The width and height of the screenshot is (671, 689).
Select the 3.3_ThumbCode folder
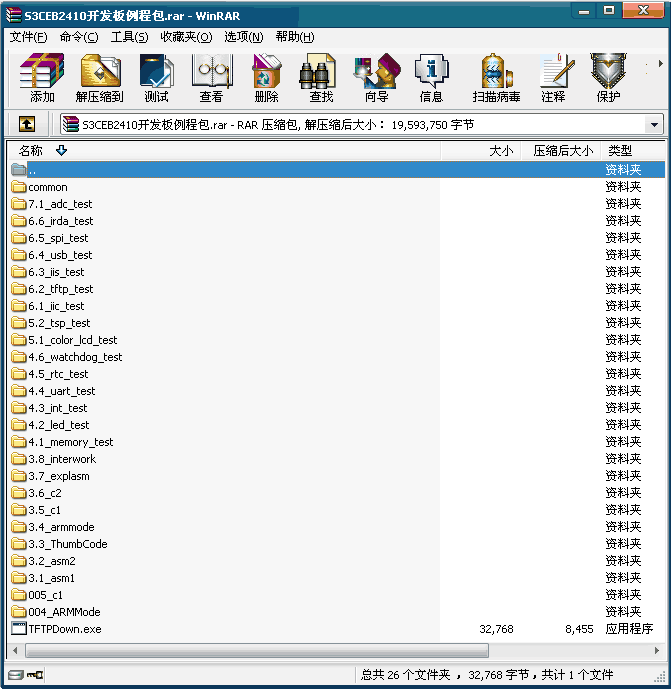[x=59, y=544]
